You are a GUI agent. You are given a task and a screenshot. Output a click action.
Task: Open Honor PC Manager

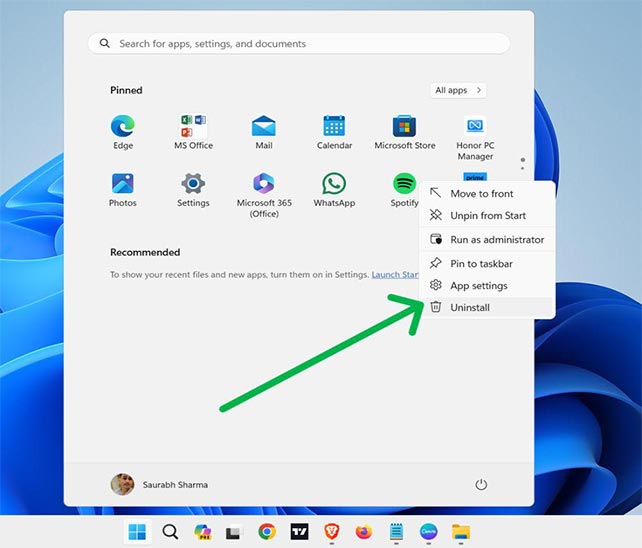pos(475,138)
